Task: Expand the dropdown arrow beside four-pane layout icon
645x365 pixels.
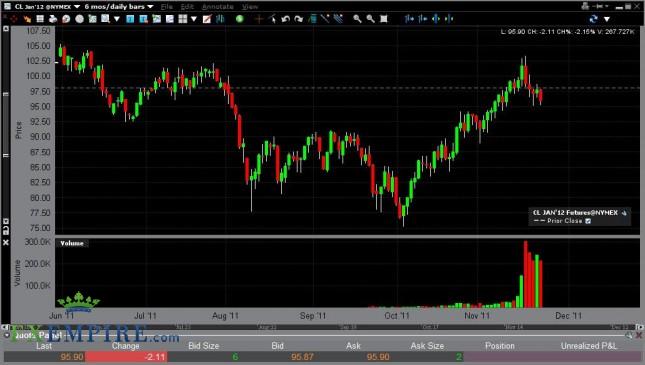Action: (x=194, y=19)
